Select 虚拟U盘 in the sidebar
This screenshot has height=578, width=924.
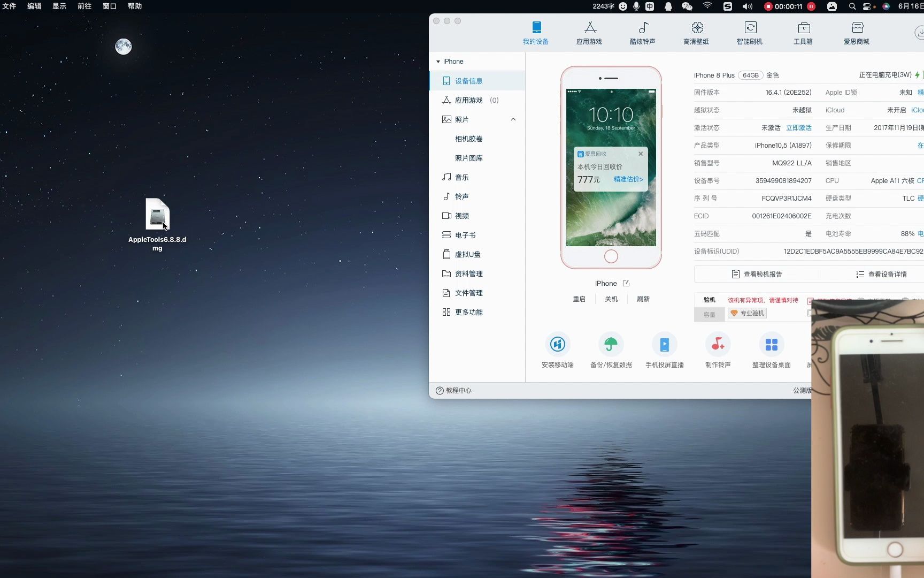click(x=477, y=254)
